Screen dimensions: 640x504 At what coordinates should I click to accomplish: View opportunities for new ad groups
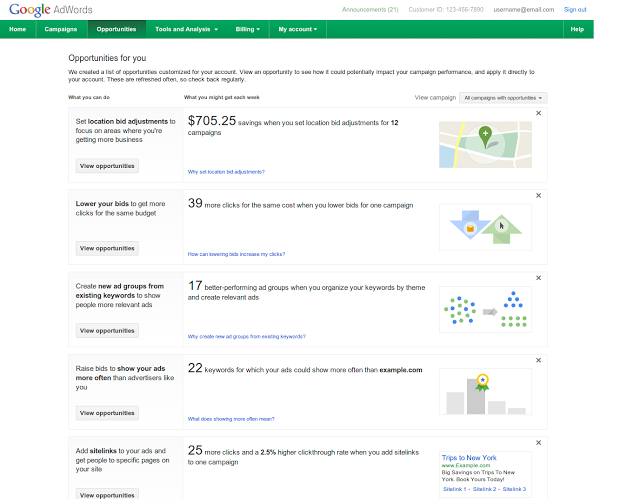(x=107, y=331)
